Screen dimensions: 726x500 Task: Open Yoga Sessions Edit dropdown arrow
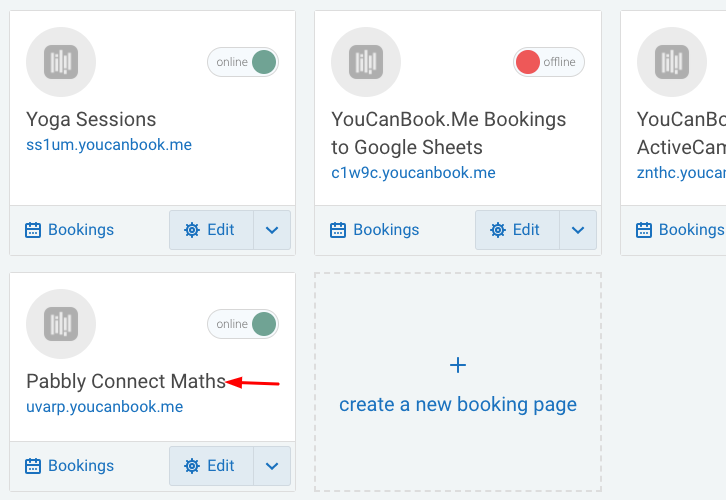click(x=272, y=230)
